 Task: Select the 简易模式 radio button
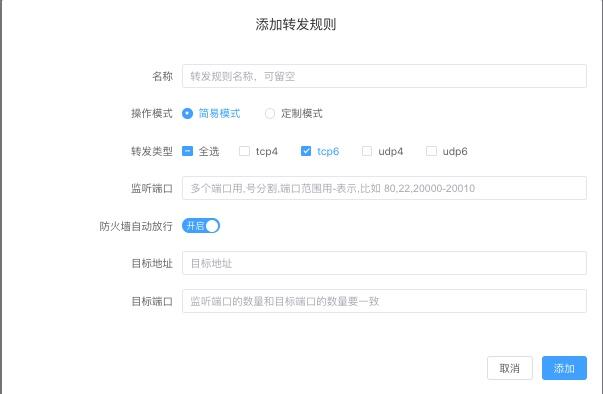187,113
